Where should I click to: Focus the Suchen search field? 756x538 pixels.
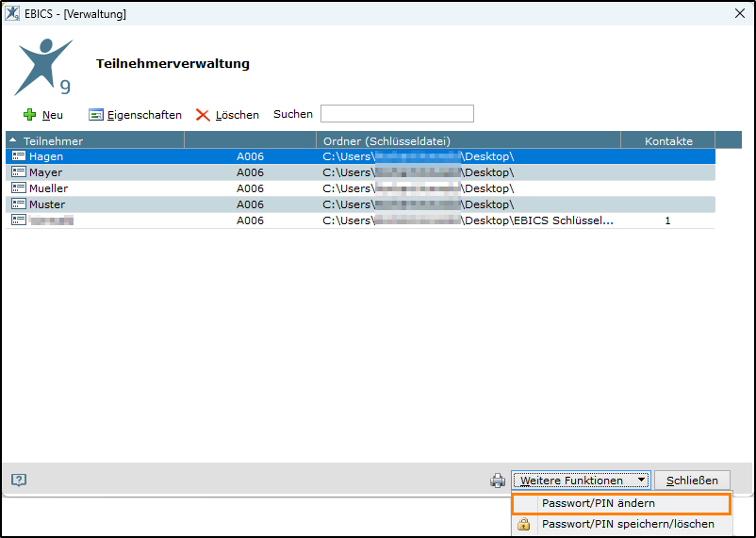397,114
